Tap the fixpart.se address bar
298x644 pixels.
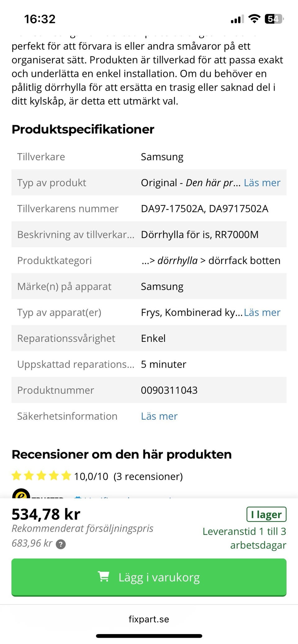tap(149, 619)
